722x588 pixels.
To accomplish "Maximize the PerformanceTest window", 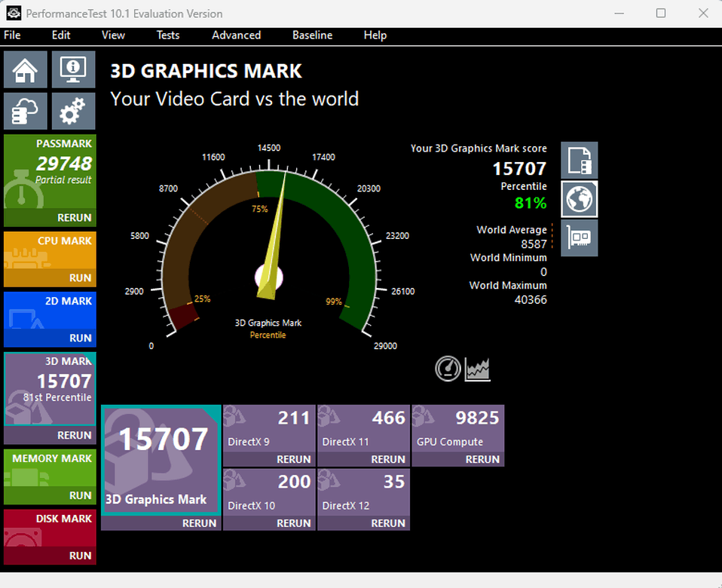I will pos(661,14).
